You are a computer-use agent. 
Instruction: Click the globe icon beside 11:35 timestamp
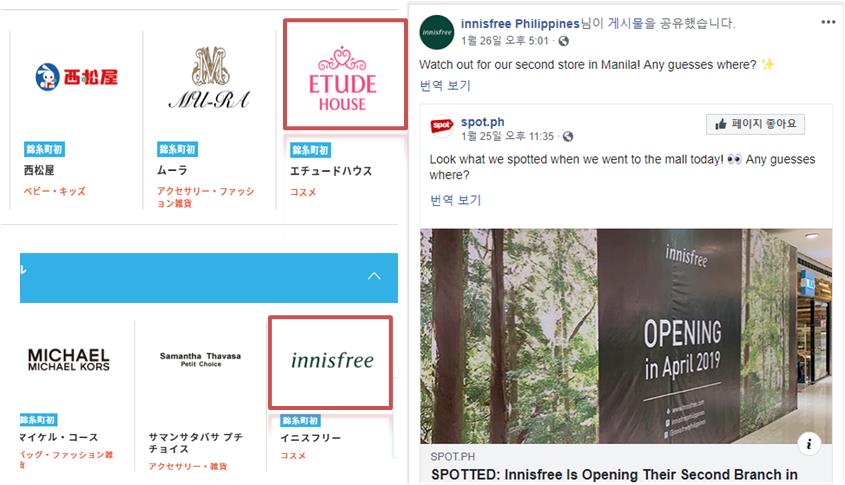(567, 137)
